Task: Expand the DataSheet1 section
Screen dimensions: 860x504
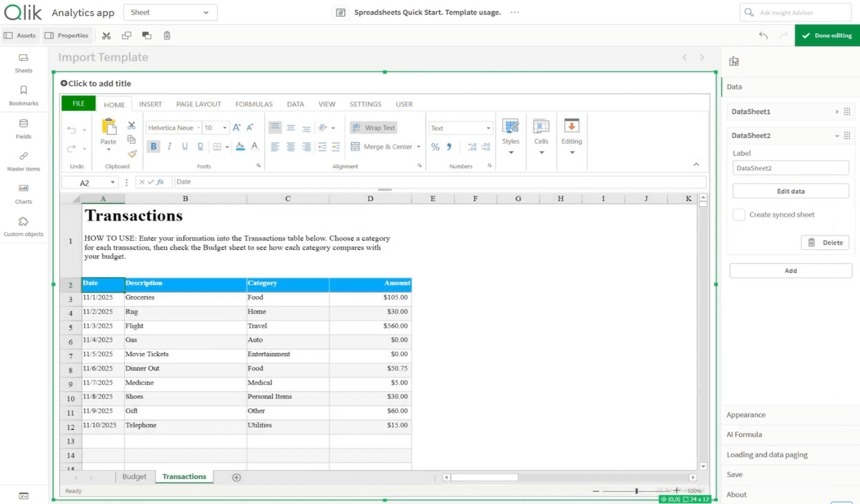Action: 837,112
